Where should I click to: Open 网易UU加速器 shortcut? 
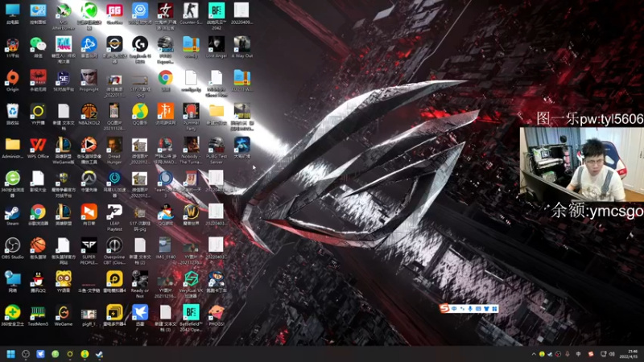click(114, 184)
